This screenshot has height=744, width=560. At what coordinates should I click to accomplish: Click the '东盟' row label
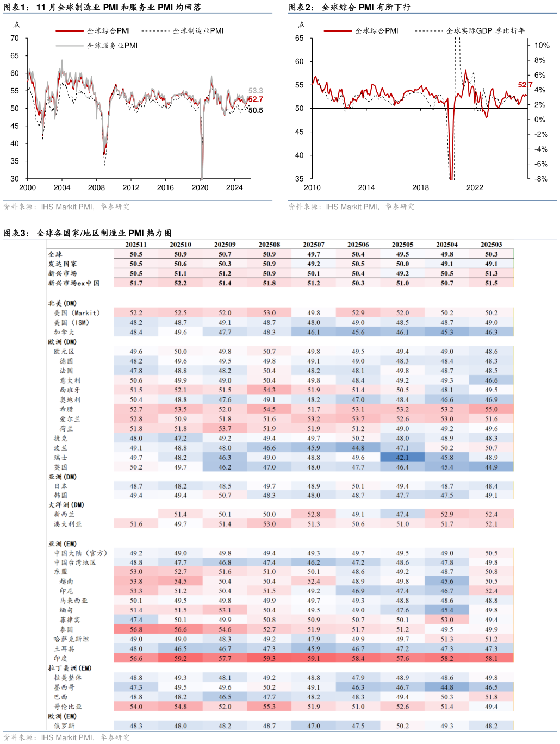coord(60,572)
